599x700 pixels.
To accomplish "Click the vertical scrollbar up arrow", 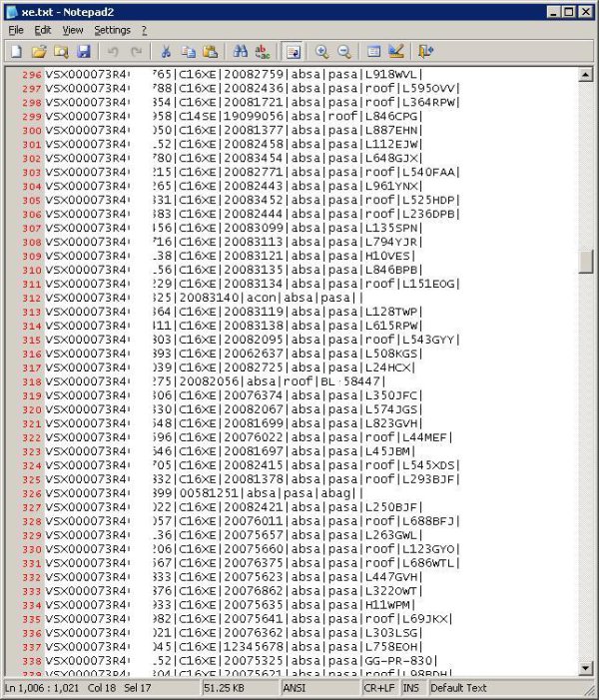I will (587, 75).
